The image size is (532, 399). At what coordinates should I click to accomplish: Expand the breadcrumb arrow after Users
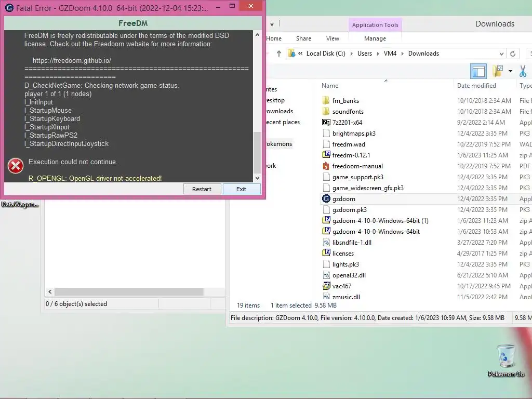coord(378,54)
